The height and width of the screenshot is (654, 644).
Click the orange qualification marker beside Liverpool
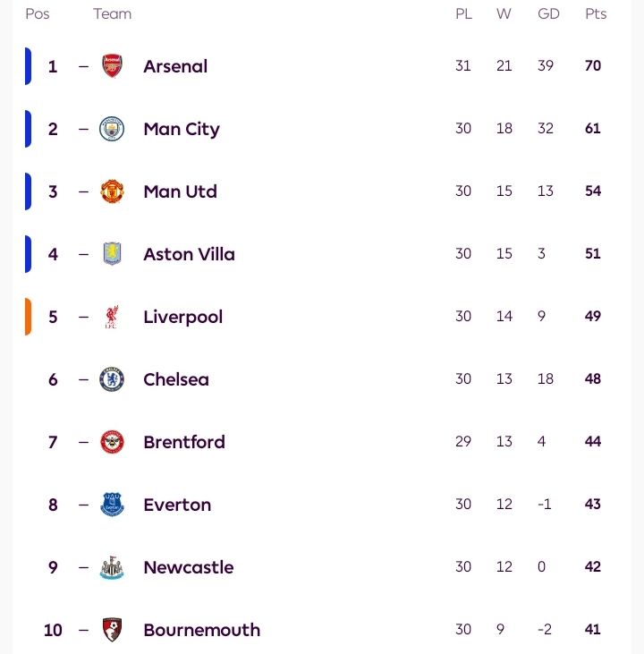[28, 317]
